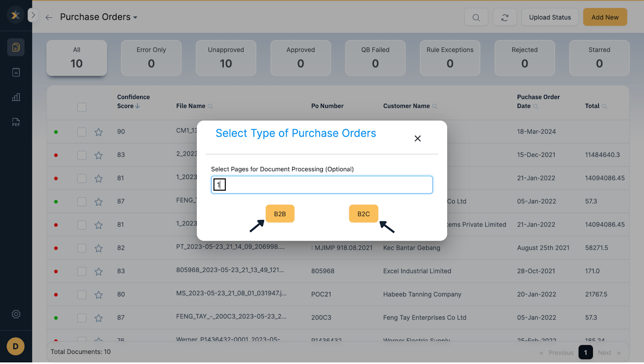Image resolution: width=644 pixels, height=364 pixels.
Task: Star the row with score 90
Action: point(99,132)
